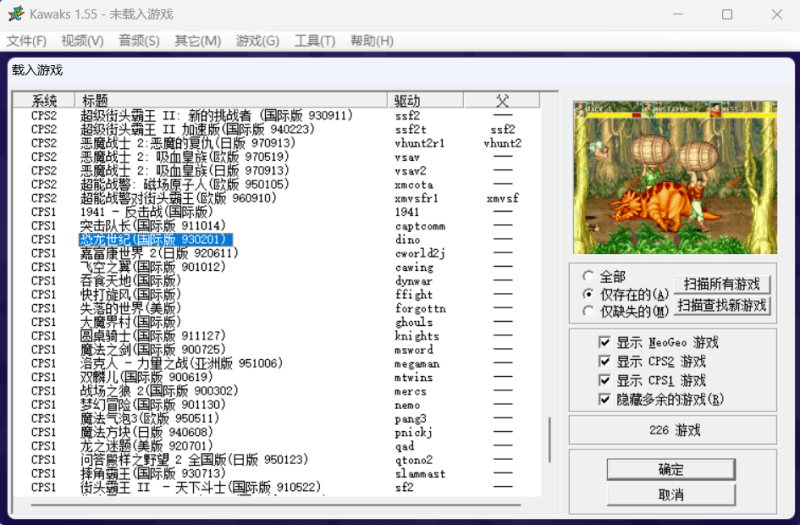Image resolution: width=800 pixels, height=525 pixels.
Task: Sort by the 驱动 column header
Action: 426,101
